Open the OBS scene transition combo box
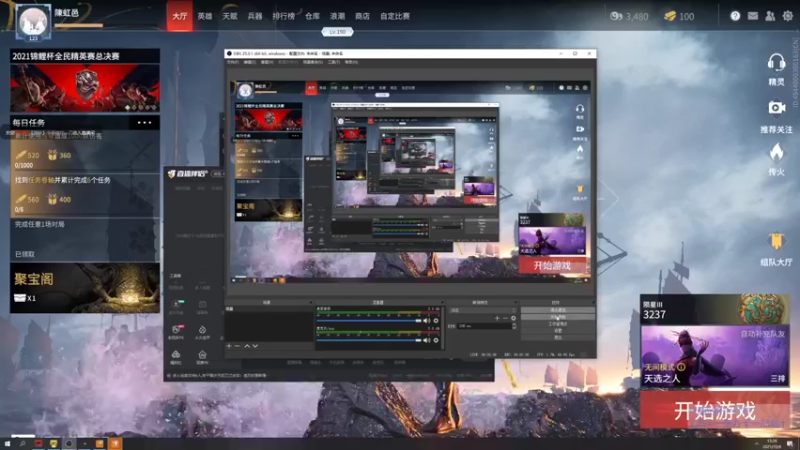 pos(483,310)
